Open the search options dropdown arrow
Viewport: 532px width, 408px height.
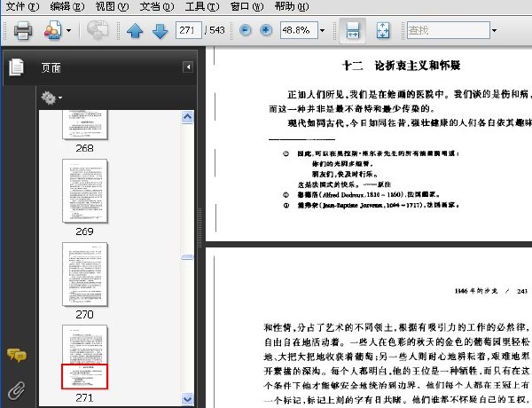click(x=495, y=30)
